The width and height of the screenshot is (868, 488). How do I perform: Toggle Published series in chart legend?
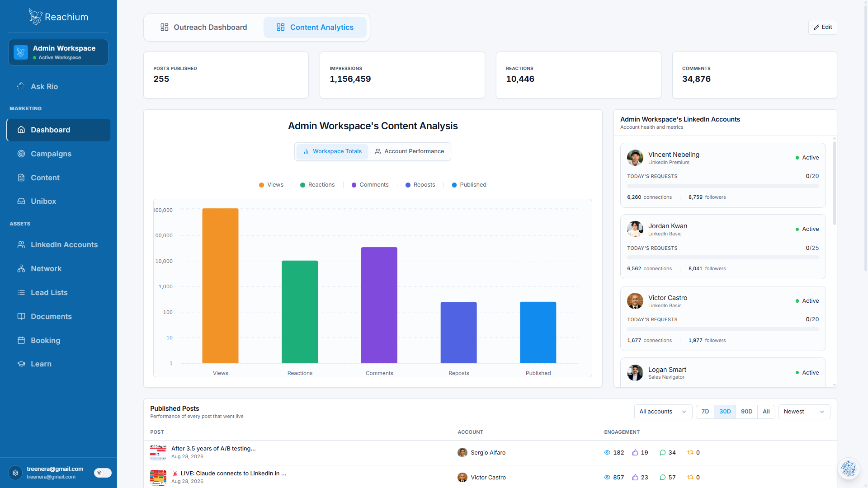pyautogui.click(x=469, y=185)
